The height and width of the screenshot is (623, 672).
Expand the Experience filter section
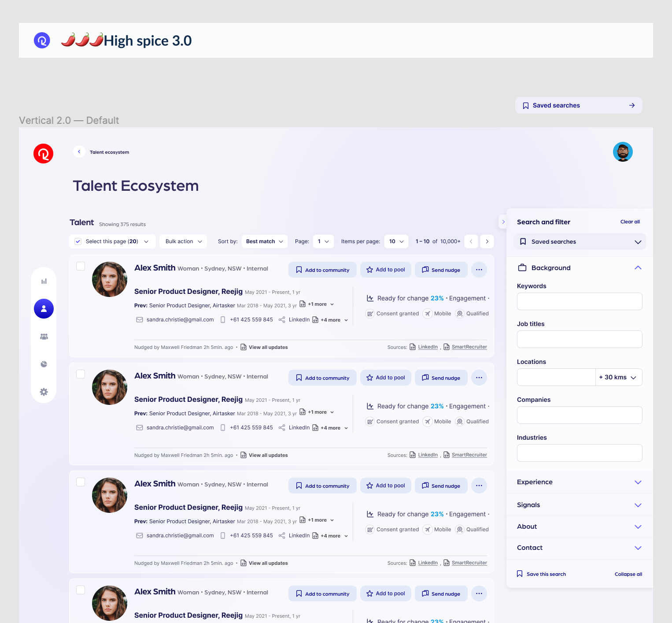pyautogui.click(x=638, y=482)
